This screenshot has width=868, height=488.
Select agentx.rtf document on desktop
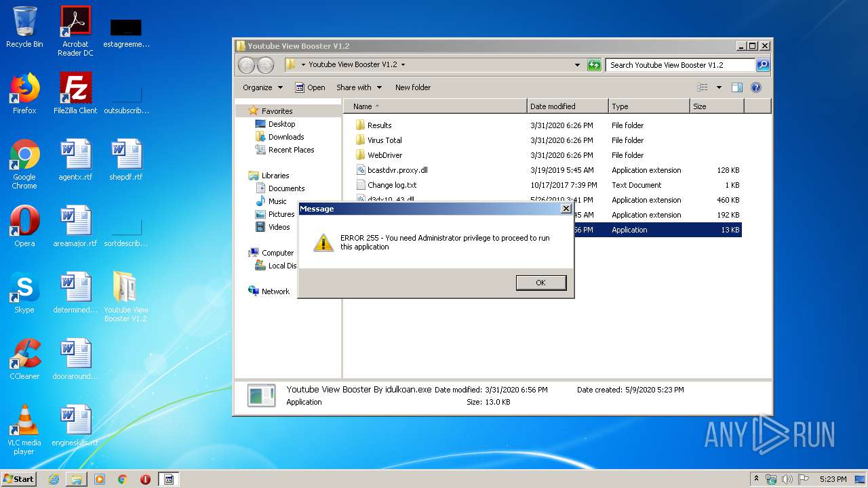[x=75, y=160]
